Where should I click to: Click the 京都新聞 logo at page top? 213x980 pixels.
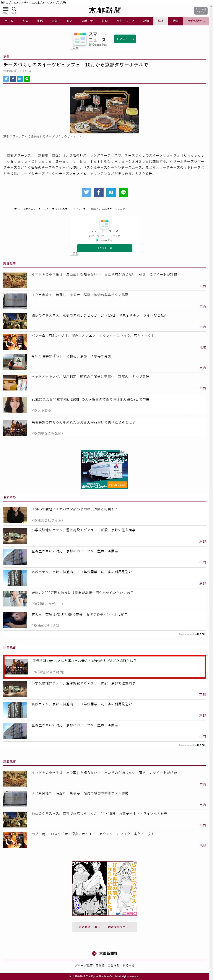[105, 10]
